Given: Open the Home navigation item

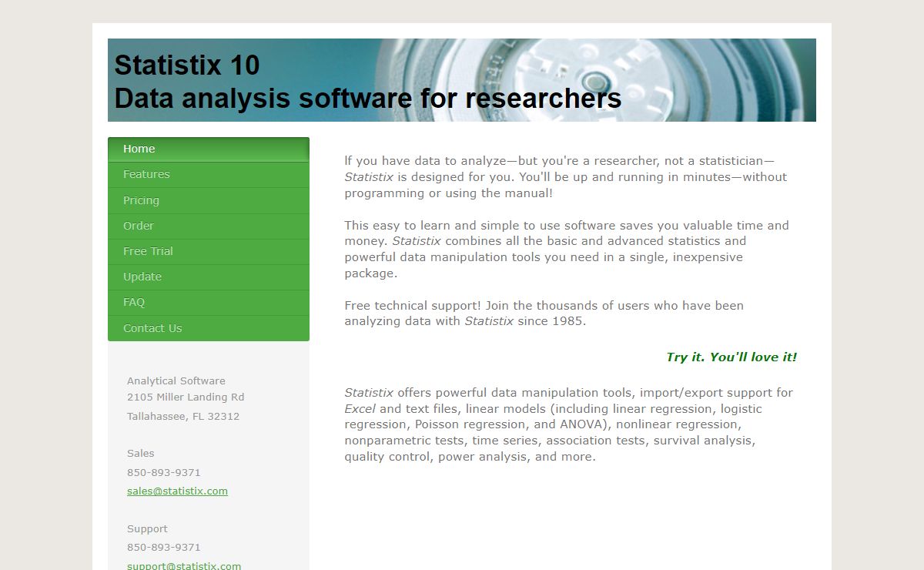Looking at the screenshot, I should (209, 149).
